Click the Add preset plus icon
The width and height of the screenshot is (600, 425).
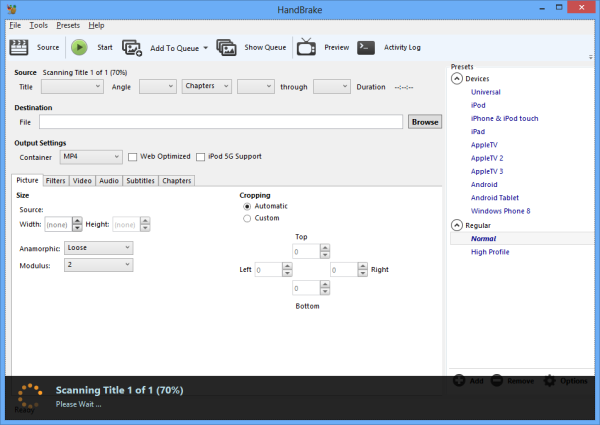click(459, 380)
